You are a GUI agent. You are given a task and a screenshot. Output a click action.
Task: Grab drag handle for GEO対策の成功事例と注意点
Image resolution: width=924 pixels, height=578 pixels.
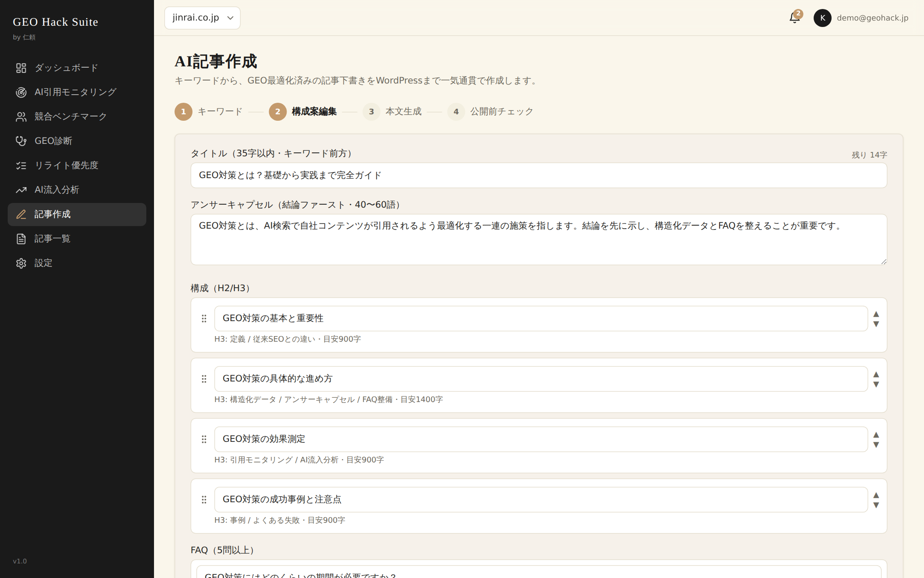[x=204, y=500]
